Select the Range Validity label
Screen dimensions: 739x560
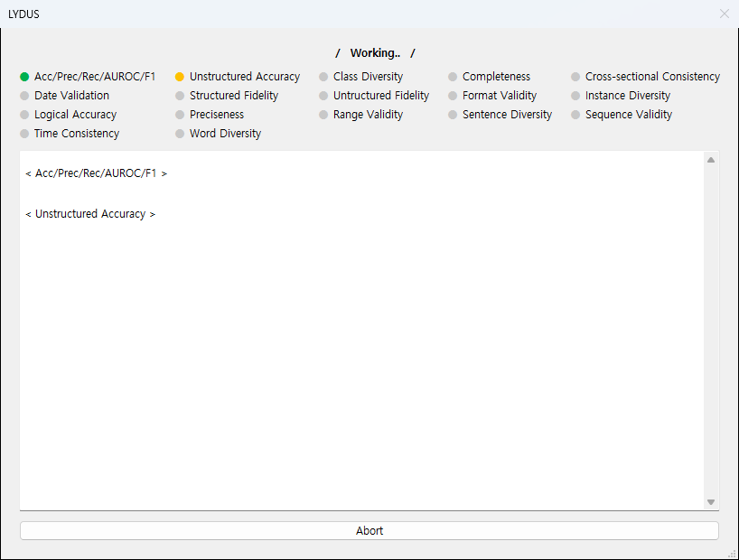click(368, 115)
